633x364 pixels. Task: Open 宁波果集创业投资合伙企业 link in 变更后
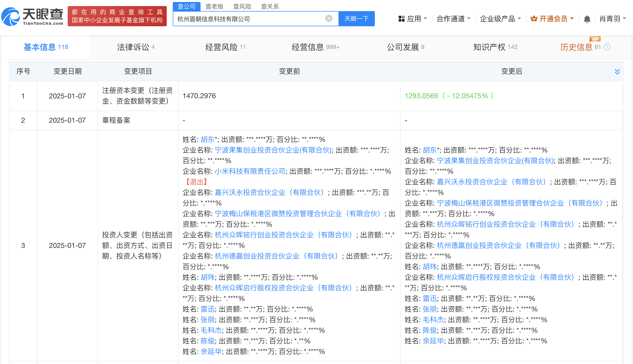click(495, 161)
